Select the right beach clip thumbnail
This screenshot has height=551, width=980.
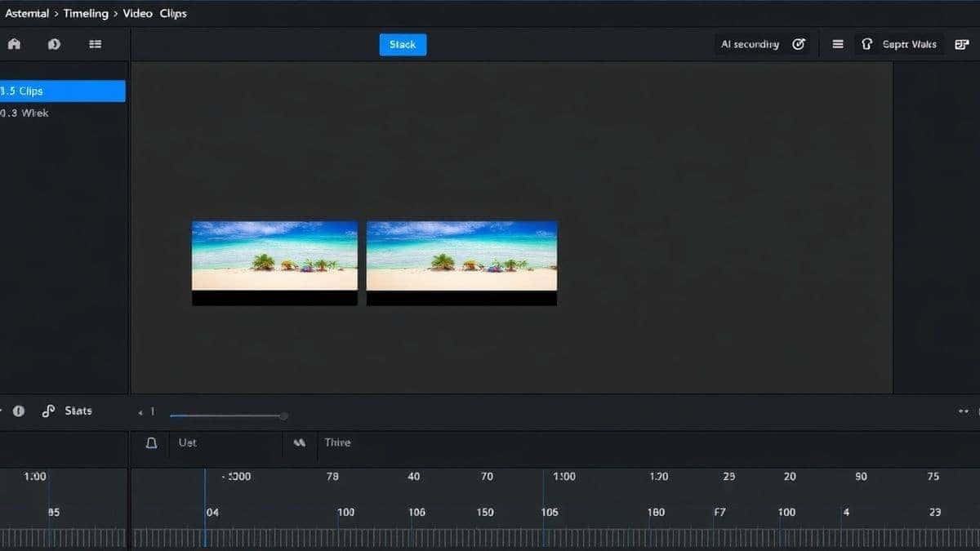[x=461, y=263]
